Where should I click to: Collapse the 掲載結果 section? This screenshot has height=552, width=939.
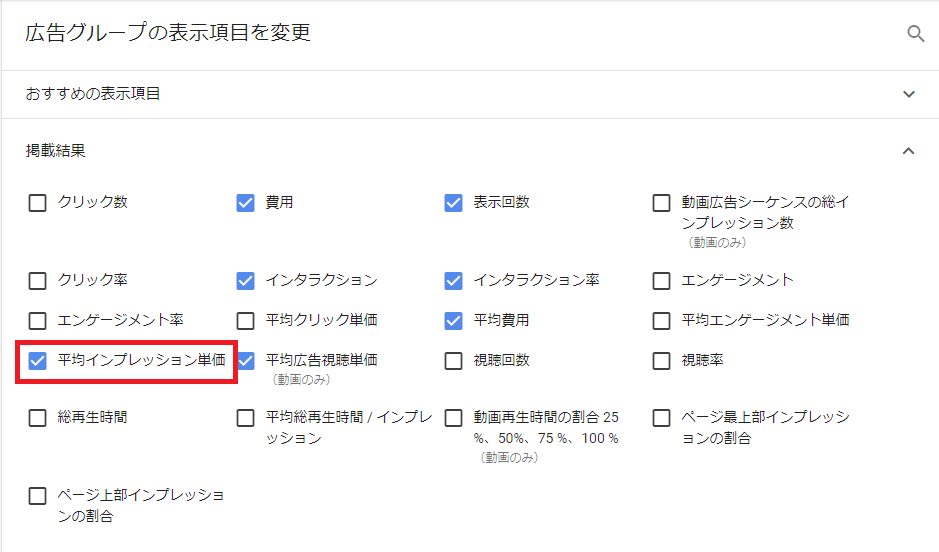pos(908,151)
